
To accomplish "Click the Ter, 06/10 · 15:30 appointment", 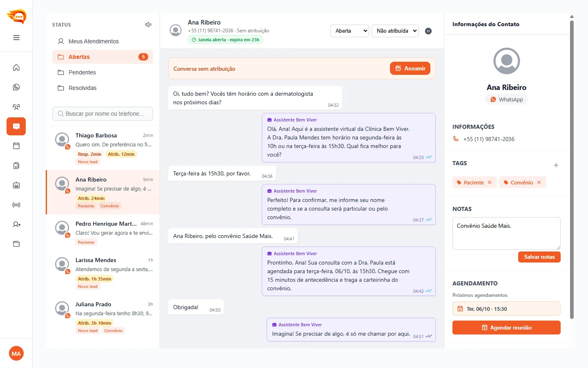I will [x=506, y=309].
